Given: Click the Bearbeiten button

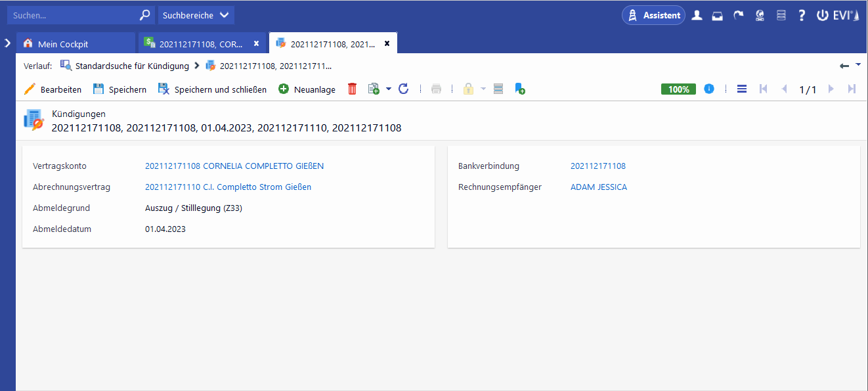Looking at the screenshot, I should pyautogui.click(x=53, y=89).
